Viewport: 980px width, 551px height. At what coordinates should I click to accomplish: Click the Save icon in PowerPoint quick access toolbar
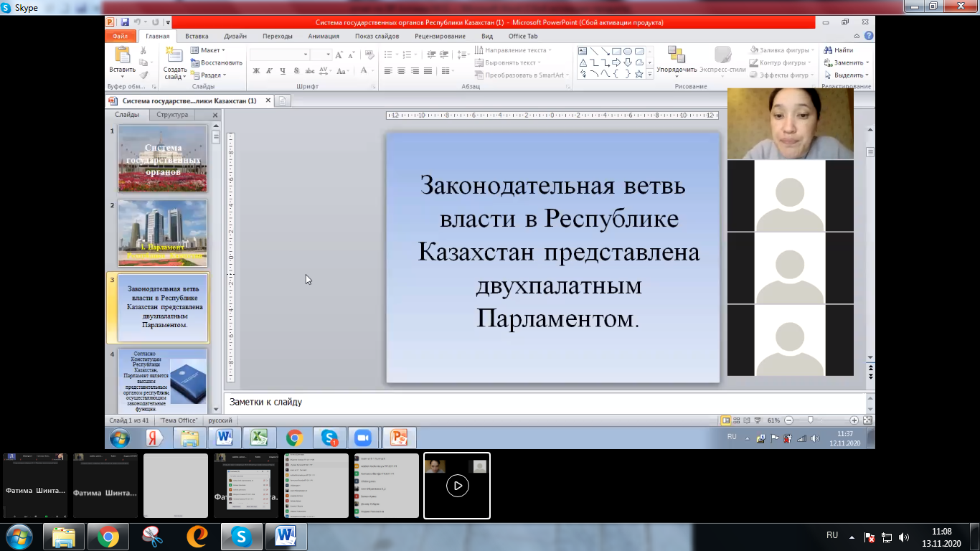coord(125,22)
